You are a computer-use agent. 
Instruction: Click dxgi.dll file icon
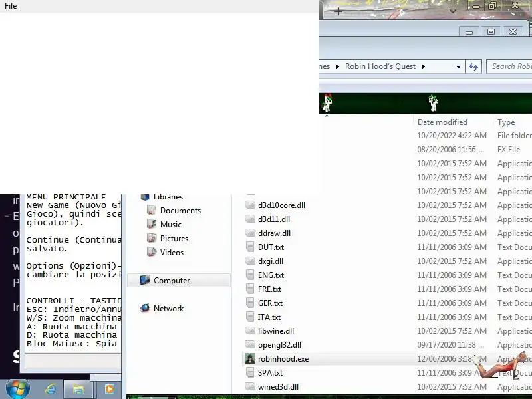pyautogui.click(x=250, y=261)
